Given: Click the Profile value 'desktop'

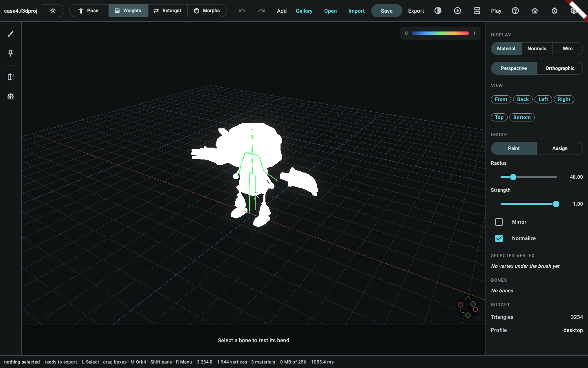Looking at the screenshot, I should (573, 330).
